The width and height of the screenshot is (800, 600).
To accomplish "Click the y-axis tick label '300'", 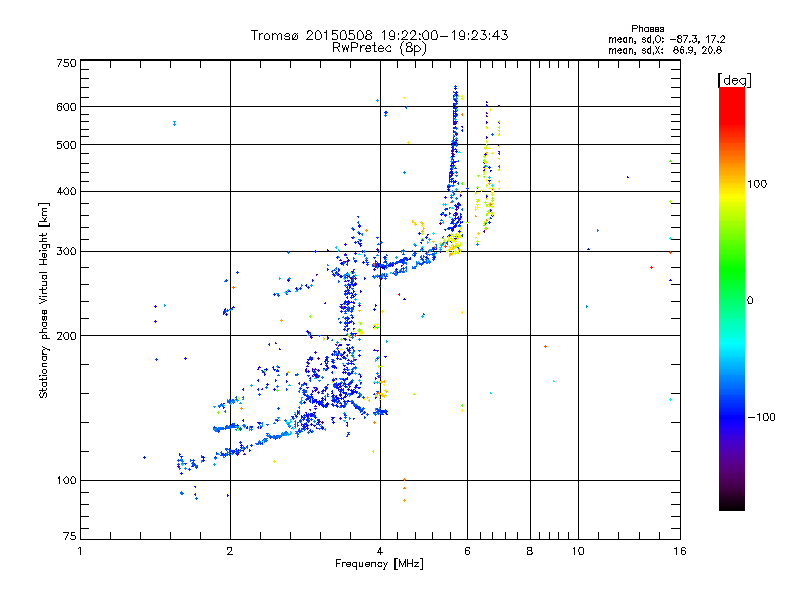I will pyautogui.click(x=67, y=252).
